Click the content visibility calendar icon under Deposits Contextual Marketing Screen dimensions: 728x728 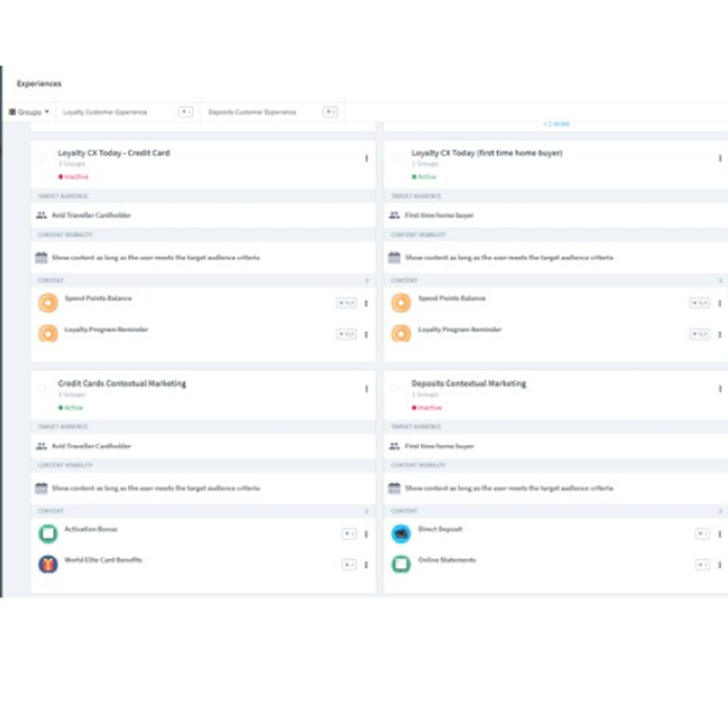click(394, 488)
